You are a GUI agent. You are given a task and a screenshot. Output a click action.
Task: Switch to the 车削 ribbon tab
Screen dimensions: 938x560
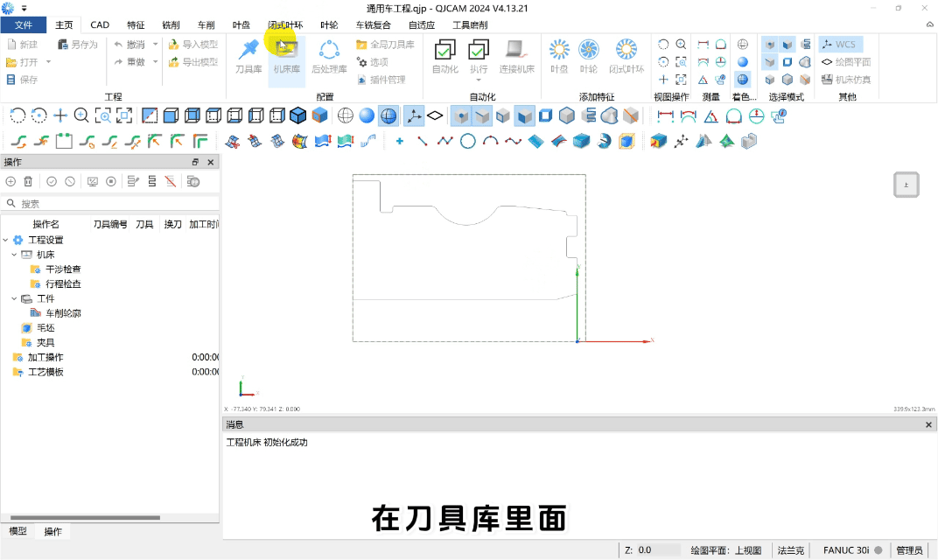pyautogui.click(x=206, y=24)
